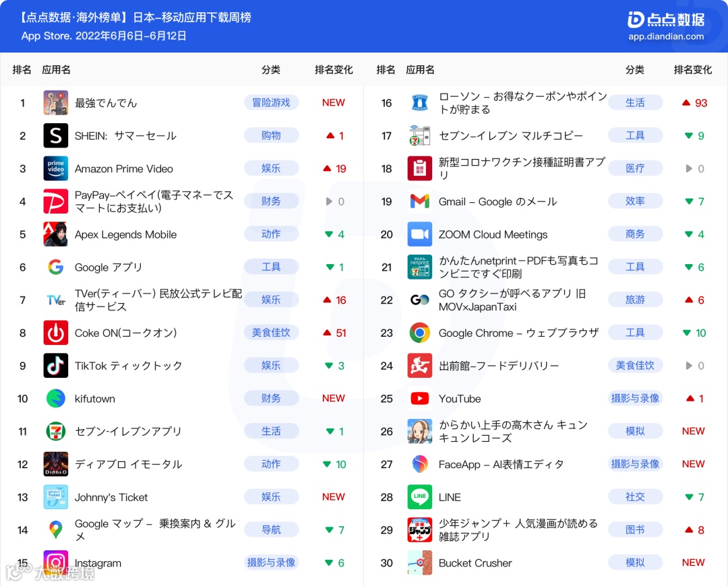The height and width of the screenshot is (586, 728).
Task: Open the TikTok app icon
Action: [56, 366]
